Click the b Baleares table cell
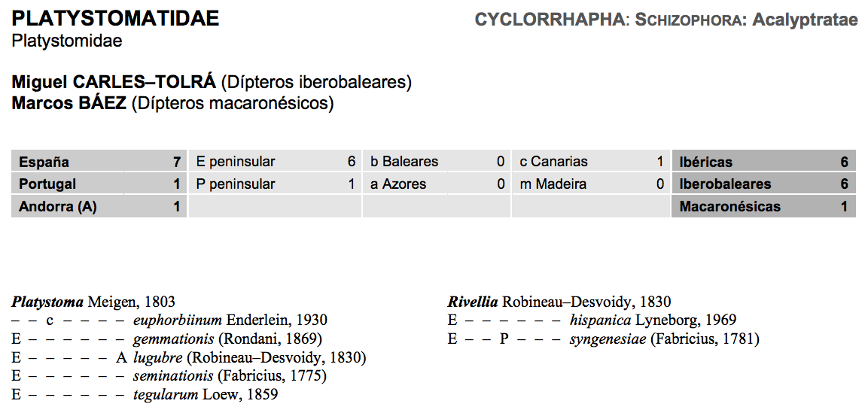 tap(437, 162)
